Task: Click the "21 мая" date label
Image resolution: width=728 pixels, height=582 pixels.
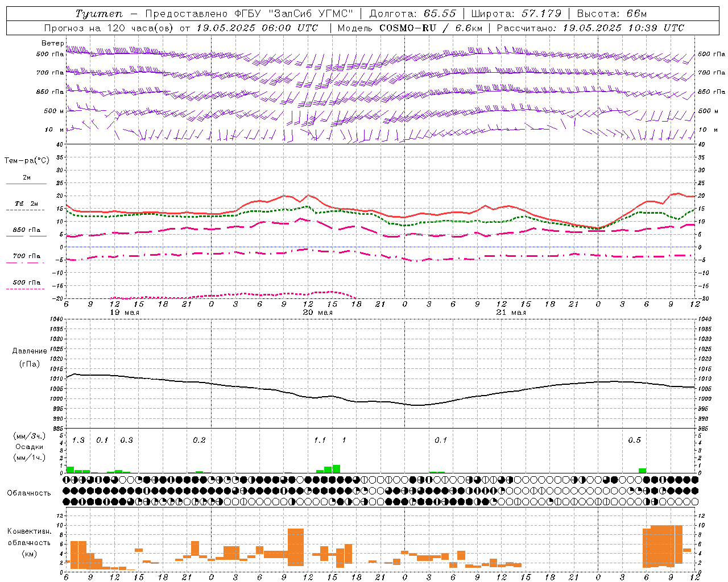Action: coord(511,313)
